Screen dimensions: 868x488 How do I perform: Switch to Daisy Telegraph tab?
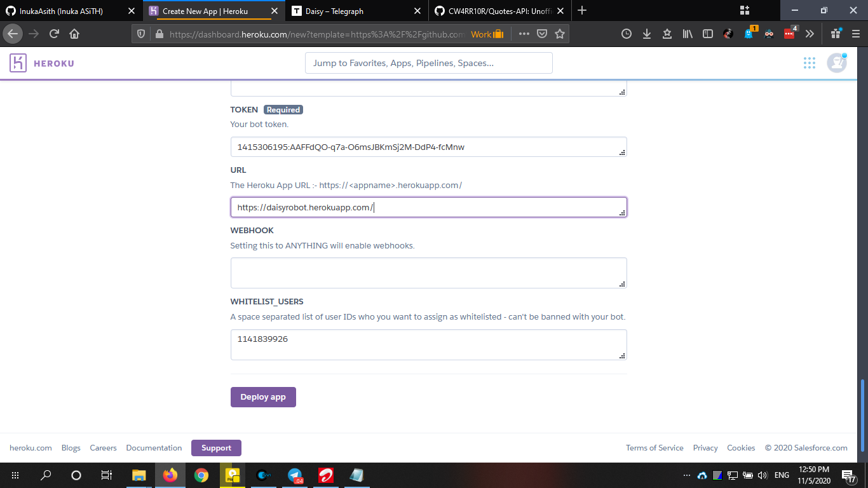click(358, 11)
